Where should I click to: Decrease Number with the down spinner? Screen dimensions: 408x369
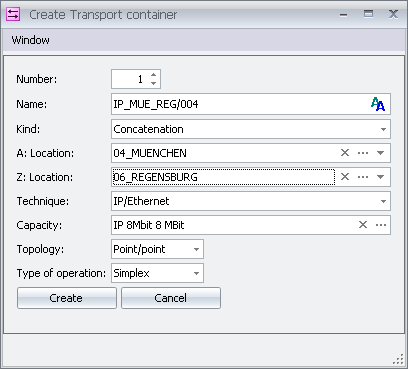click(x=153, y=83)
